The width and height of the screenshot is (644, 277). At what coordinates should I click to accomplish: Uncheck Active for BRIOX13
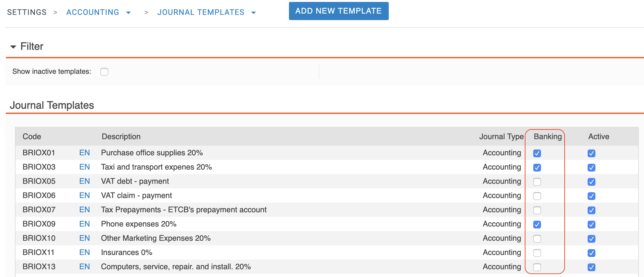592,267
